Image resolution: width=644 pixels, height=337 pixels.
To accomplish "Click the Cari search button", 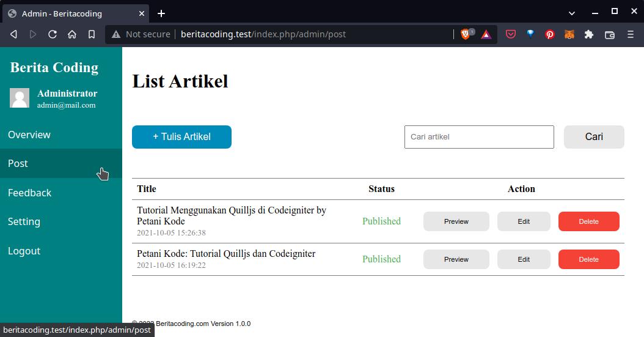I will [x=593, y=137].
